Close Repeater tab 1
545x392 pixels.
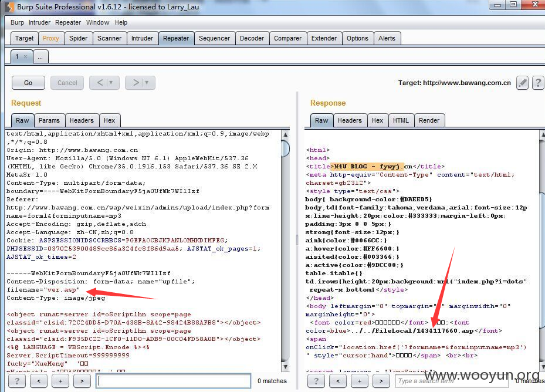[x=25, y=56]
